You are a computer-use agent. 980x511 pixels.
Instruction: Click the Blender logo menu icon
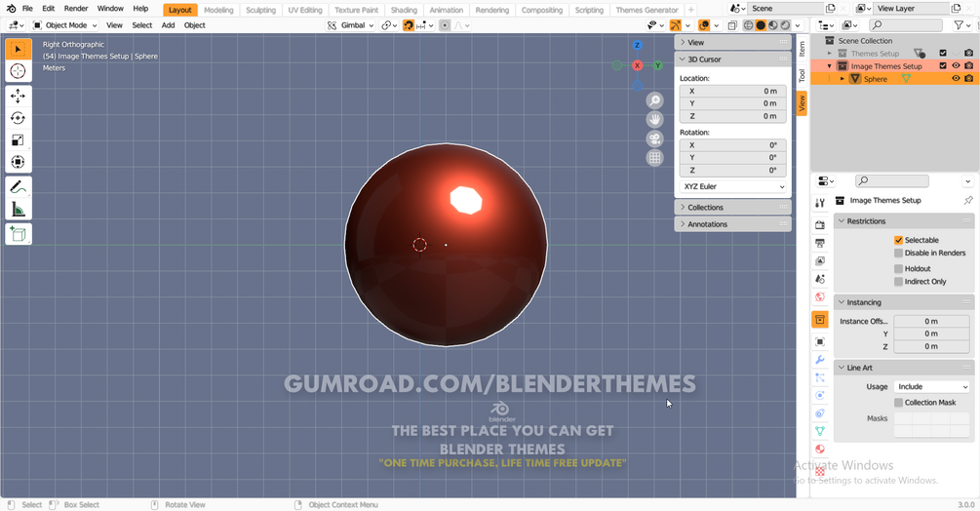pyautogui.click(x=12, y=9)
